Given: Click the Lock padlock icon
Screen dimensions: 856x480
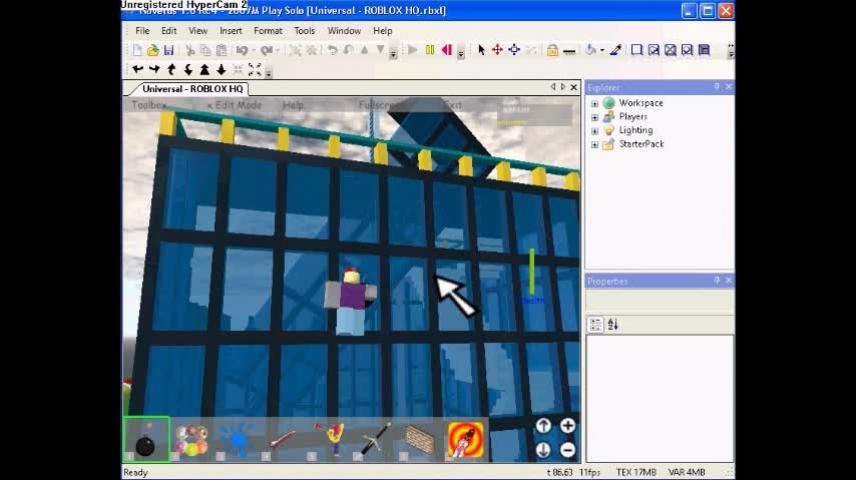Looking at the screenshot, I should 552,50.
